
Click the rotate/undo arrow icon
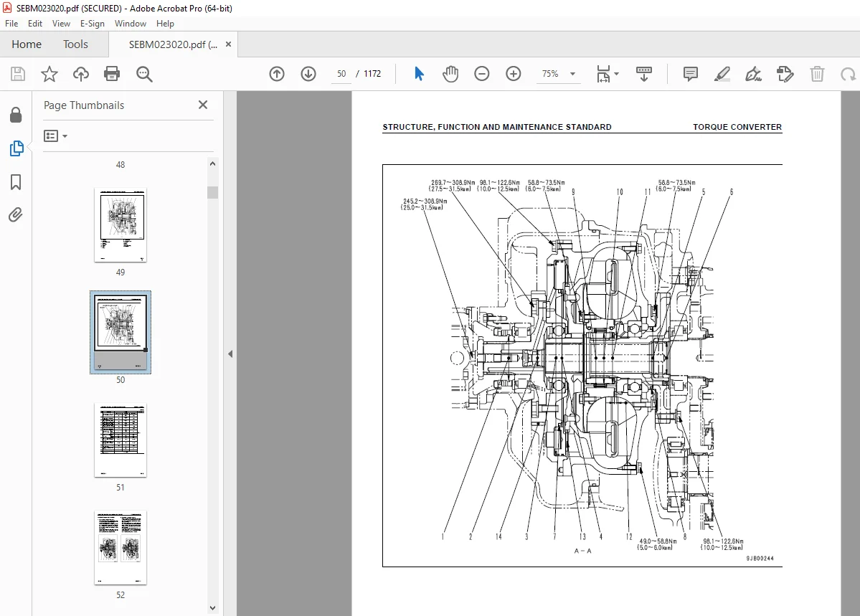click(x=848, y=73)
